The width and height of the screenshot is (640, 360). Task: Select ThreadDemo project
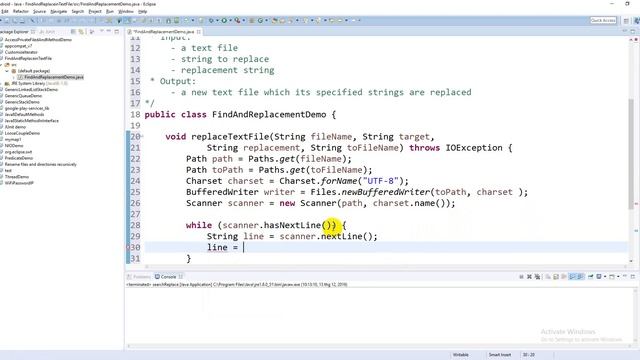pos(17,177)
